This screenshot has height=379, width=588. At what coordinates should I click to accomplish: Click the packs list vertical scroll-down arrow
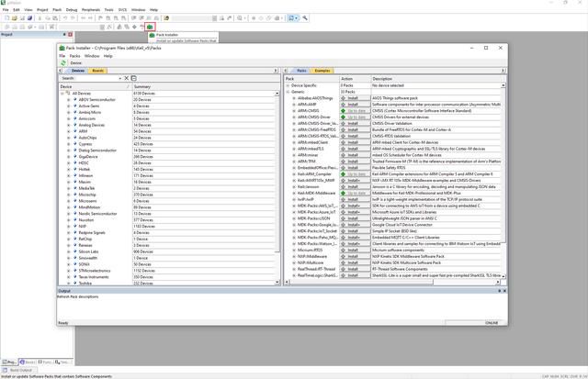[503, 276]
